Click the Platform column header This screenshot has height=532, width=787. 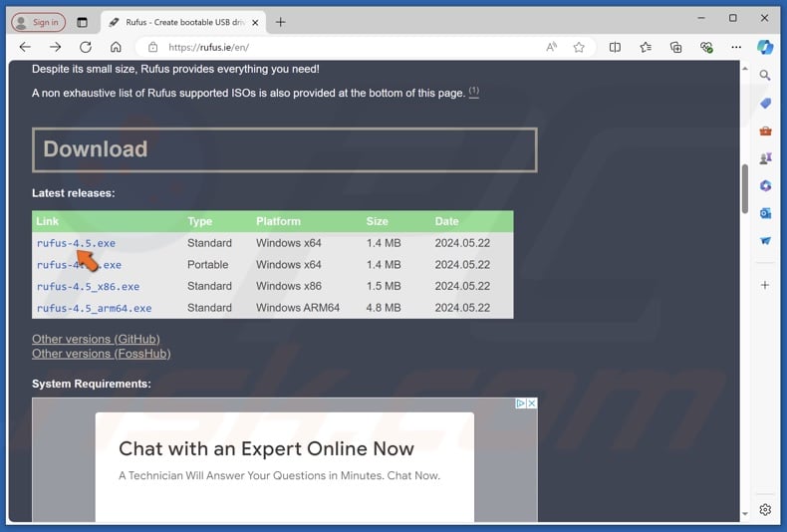coord(278,221)
